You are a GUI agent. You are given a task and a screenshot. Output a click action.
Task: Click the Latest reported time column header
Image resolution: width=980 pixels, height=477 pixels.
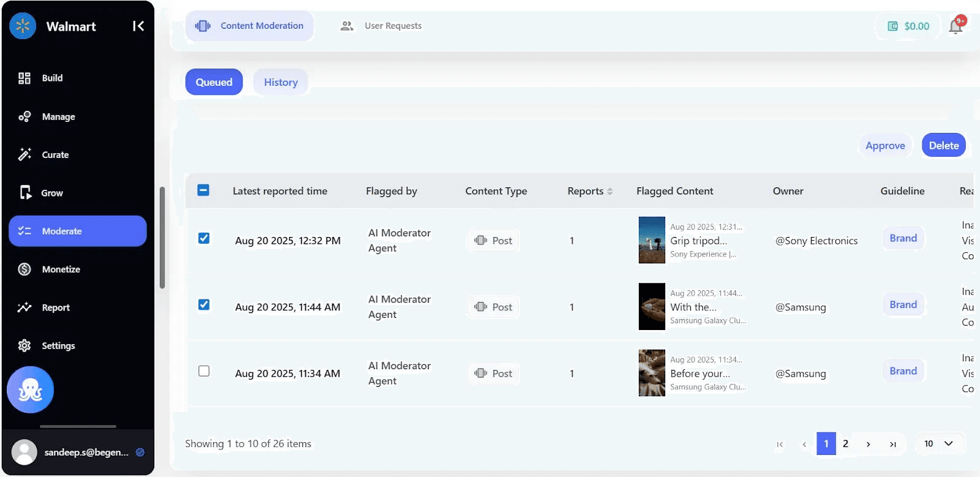280,191
